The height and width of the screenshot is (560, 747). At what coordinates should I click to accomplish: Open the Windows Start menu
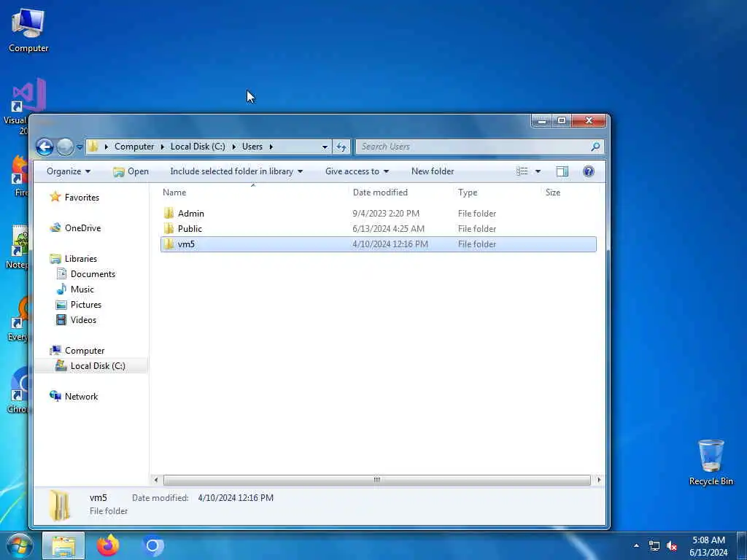click(19, 545)
